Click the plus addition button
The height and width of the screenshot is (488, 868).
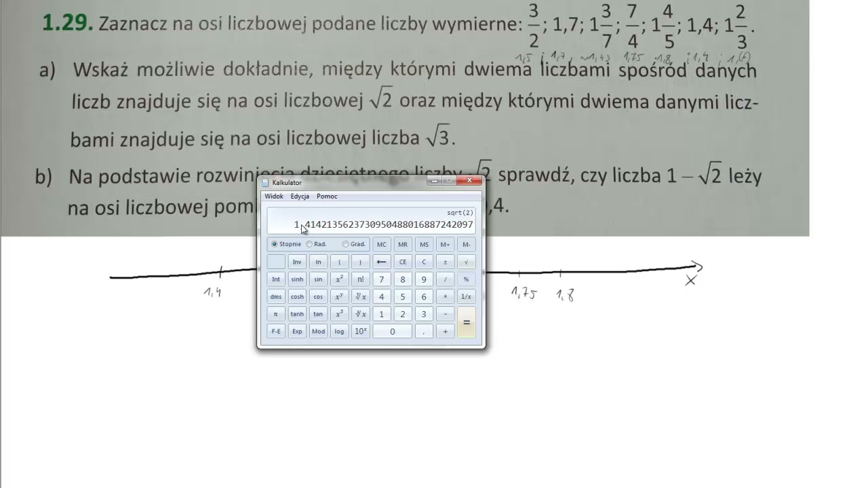(445, 331)
